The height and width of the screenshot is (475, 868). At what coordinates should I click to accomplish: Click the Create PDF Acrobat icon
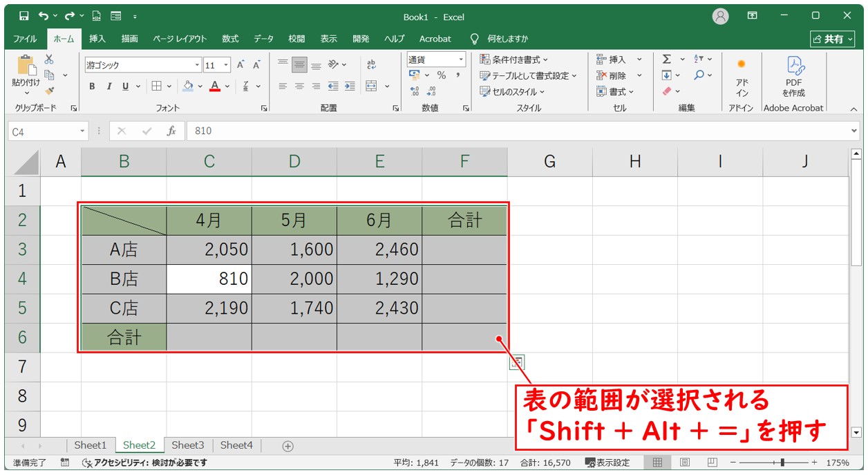pyautogui.click(x=793, y=76)
